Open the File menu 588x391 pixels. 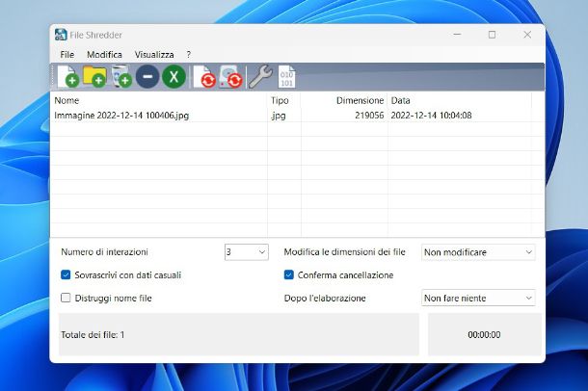67,55
